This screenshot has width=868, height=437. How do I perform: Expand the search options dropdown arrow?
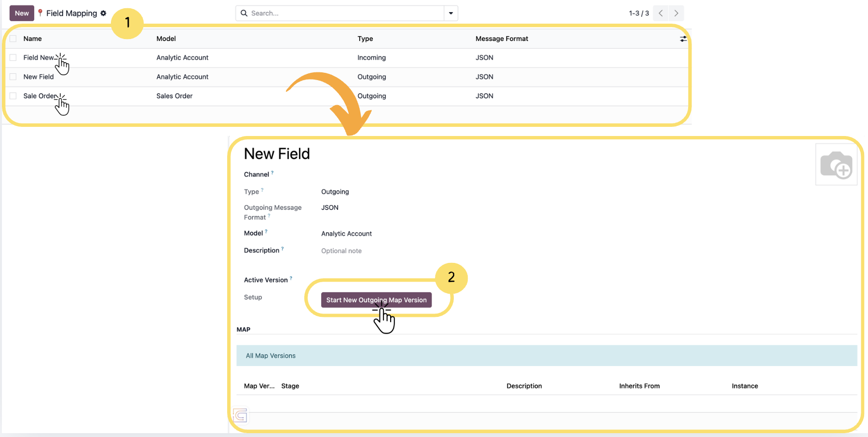tap(451, 13)
